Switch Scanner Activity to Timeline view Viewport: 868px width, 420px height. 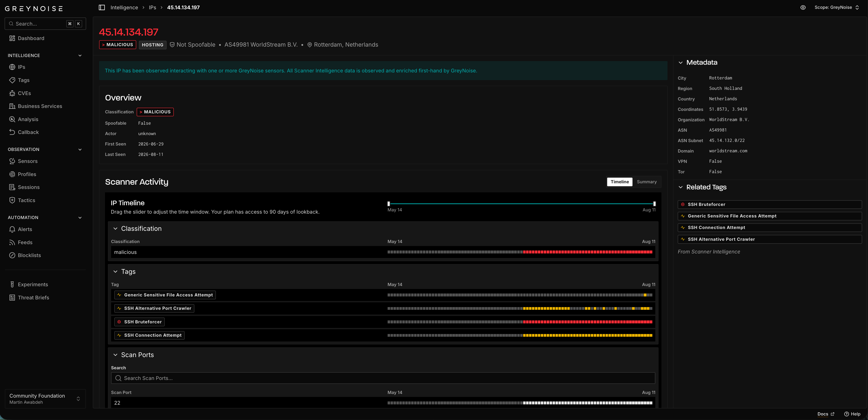pos(620,182)
